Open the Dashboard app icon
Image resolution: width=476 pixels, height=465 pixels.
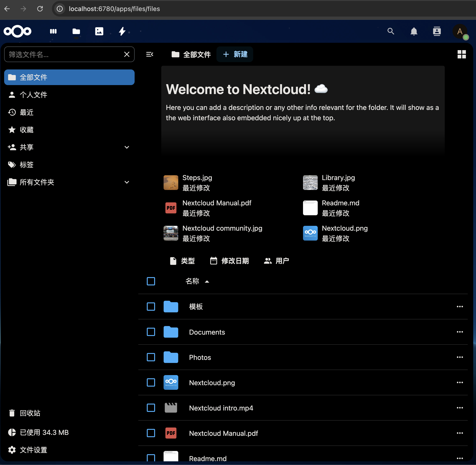[53, 31]
